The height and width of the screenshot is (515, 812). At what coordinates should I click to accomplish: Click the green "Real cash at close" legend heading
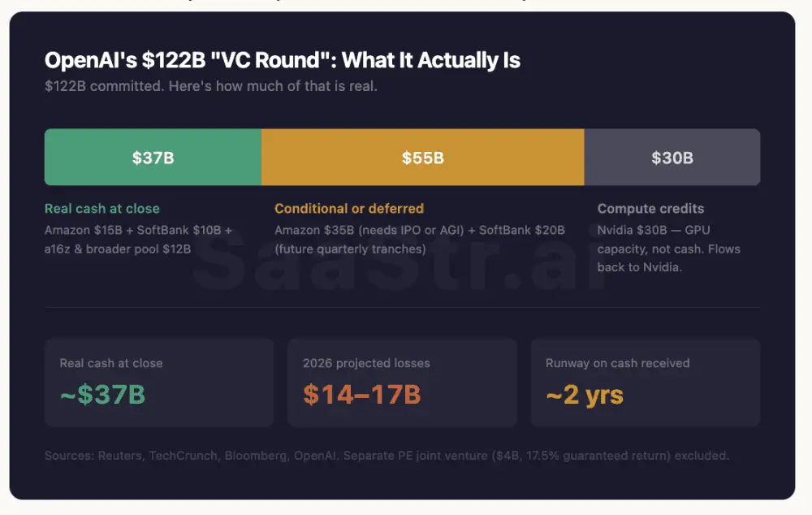(x=102, y=209)
